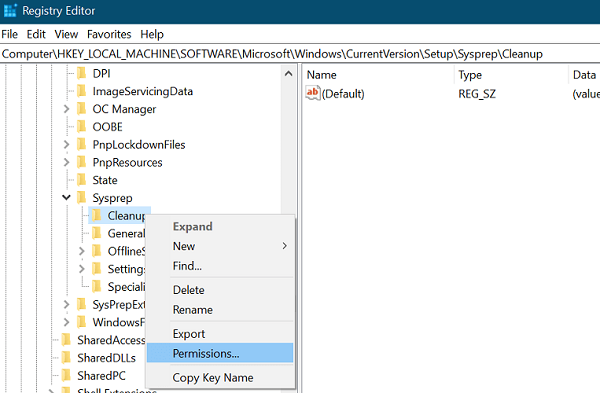Screen dimensions: 600x393
Task: Expand the SysPrepExt key
Action: (67, 305)
